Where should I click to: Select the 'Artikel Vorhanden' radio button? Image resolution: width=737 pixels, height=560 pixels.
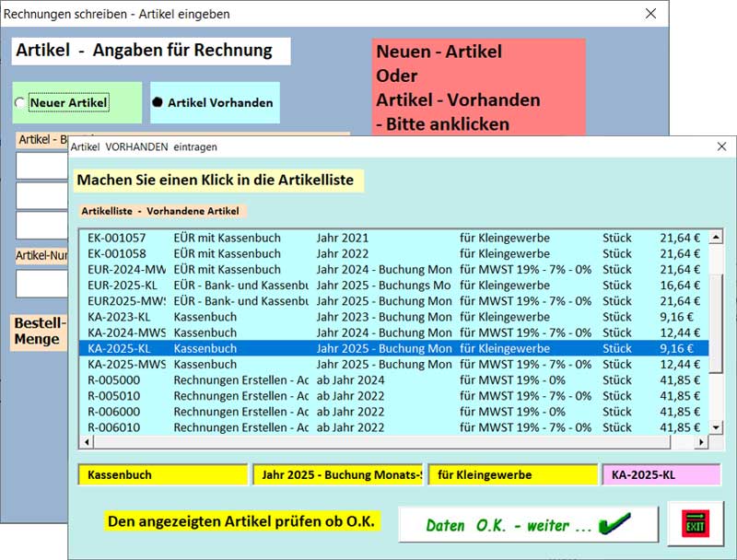(158, 103)
